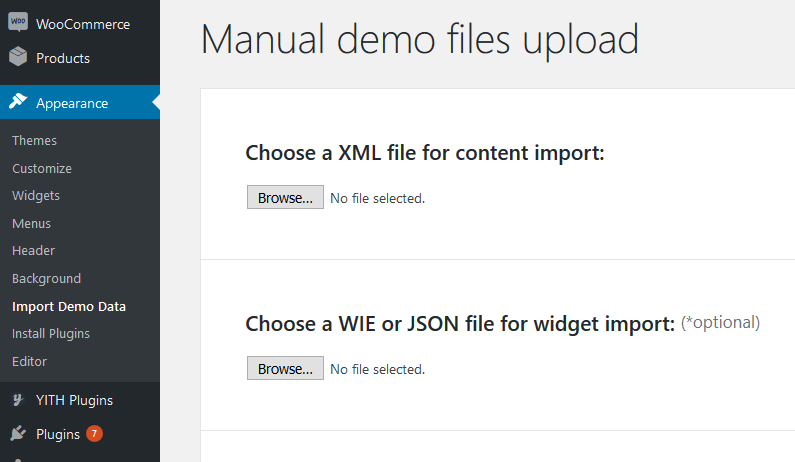Open the Menus submenu item

tap(31, 224)
